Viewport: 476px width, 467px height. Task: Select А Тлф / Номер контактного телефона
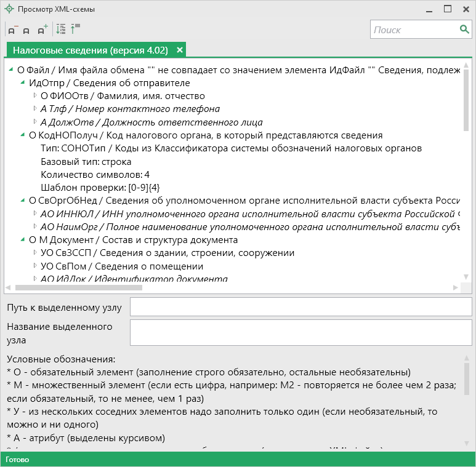(130, 109)
